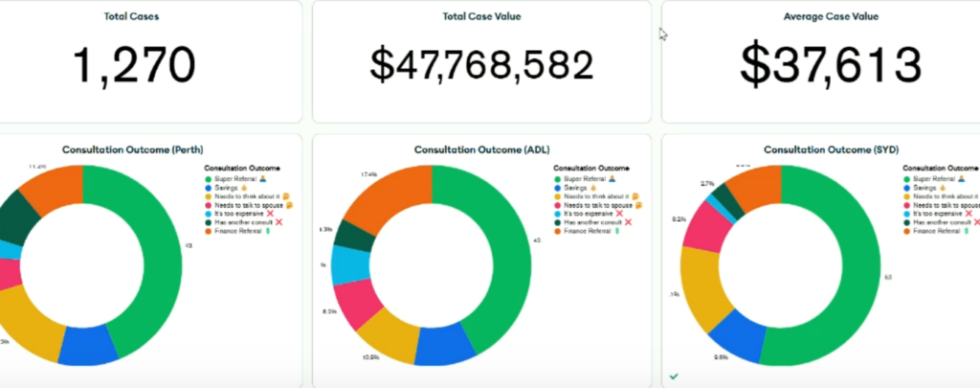Toggle "Savings" series in SYD legend

[x=926, y=188]
